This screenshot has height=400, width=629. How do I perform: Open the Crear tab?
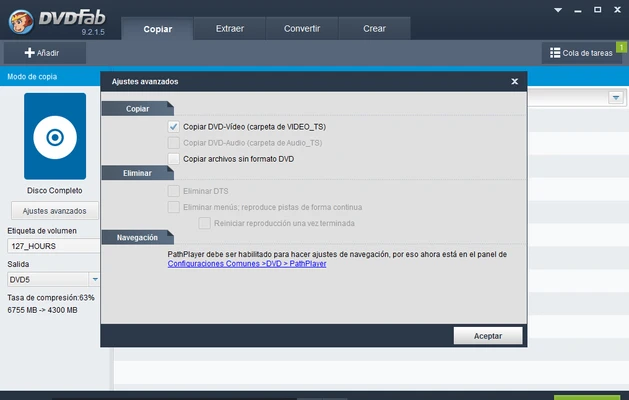pyautogui.click(x=374, y=28)
